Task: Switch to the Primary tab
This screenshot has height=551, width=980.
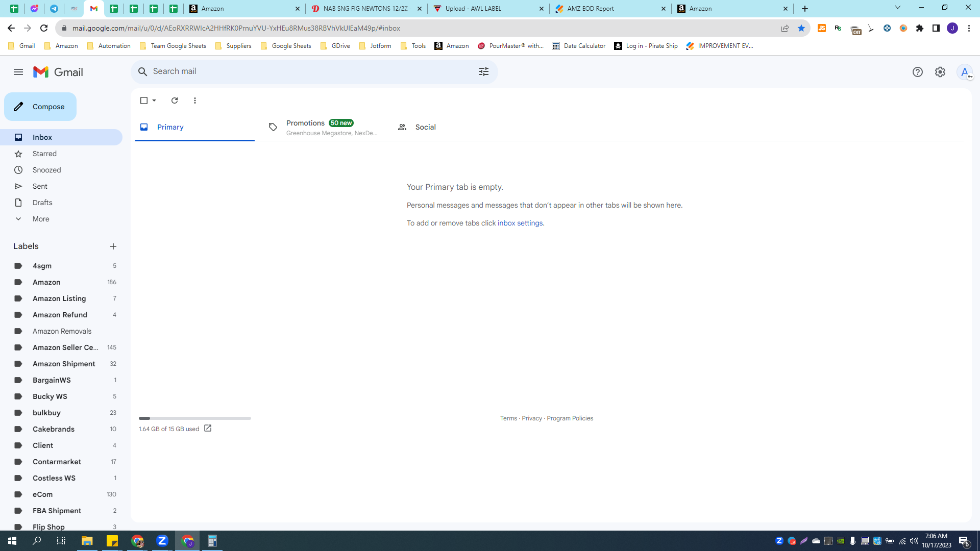Action: coord(194,127)
